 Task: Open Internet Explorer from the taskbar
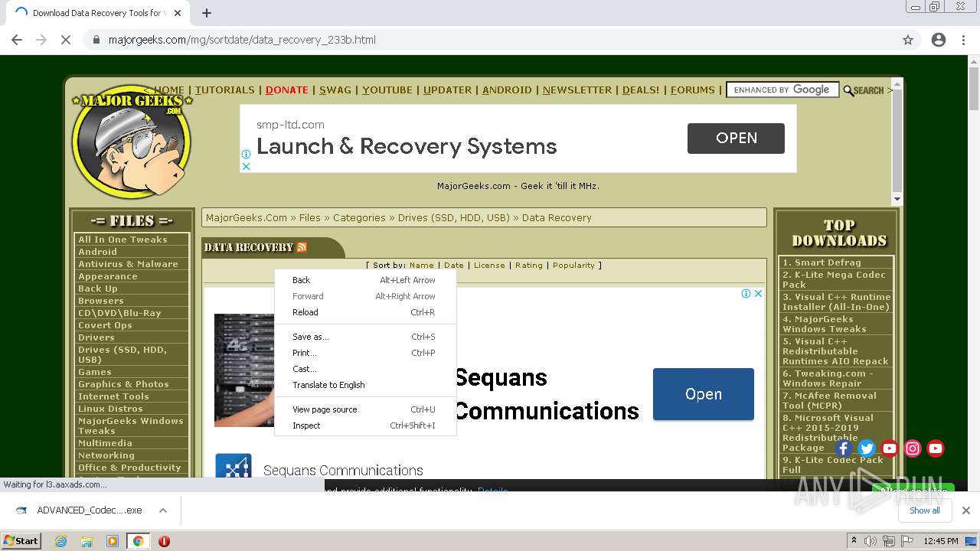point(61,541)
